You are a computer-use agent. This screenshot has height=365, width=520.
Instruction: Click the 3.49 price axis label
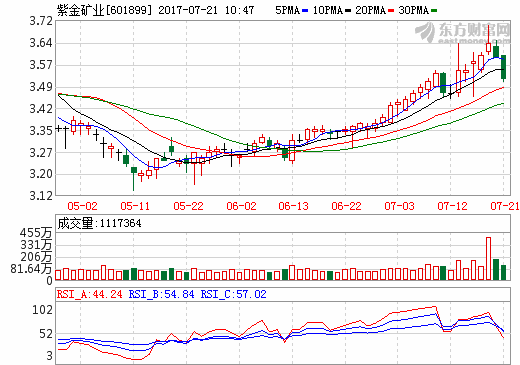click(41, 87)
